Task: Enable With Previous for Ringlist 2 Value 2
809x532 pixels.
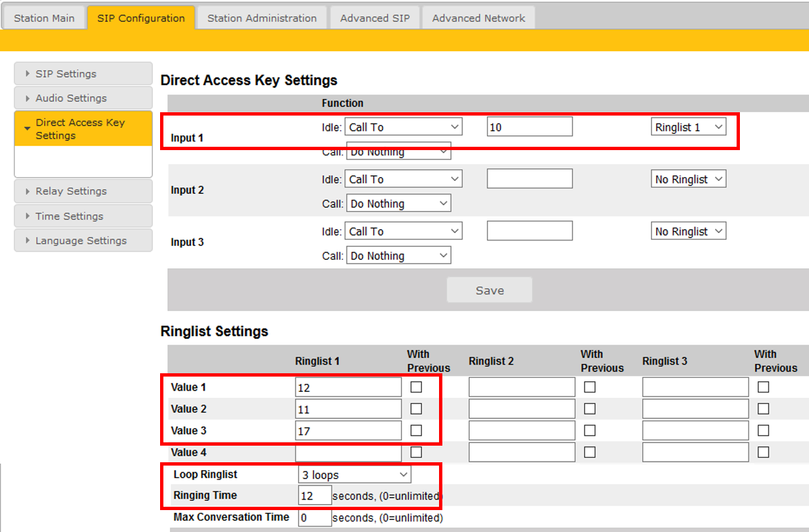Action: (590, 409)
